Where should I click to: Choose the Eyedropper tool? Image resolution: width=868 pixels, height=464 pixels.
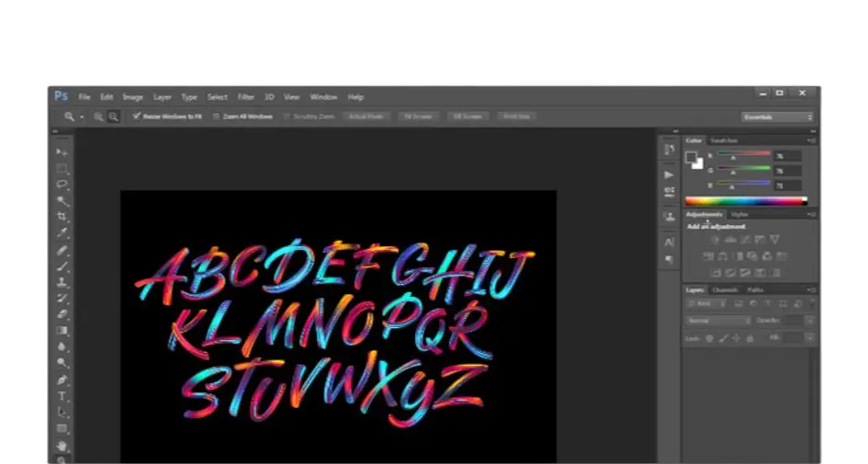pyautogui.click(x=62, y=233)
